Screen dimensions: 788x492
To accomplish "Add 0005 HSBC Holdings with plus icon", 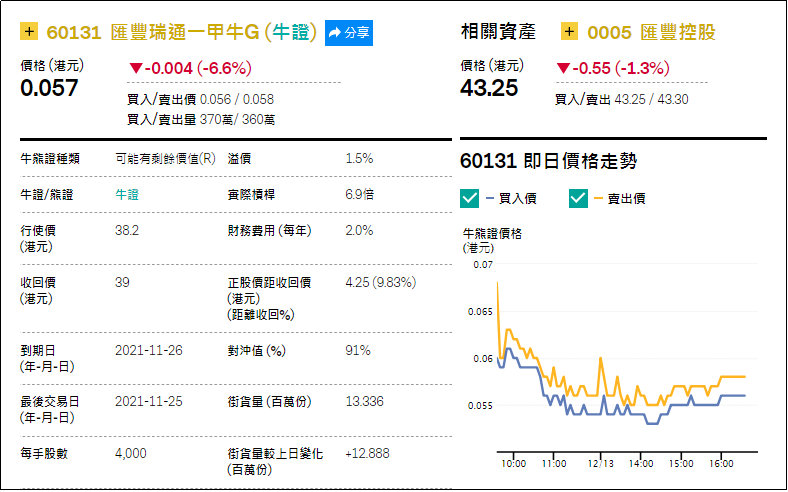I will [x=568, y=32].
